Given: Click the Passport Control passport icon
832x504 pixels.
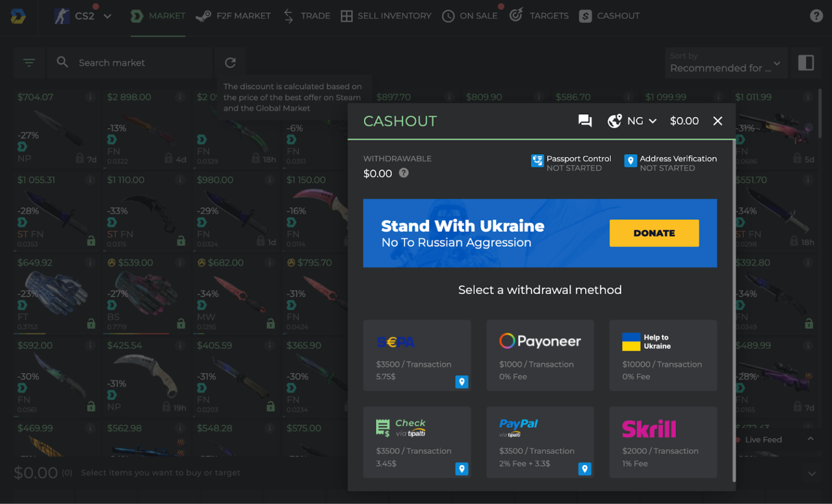Looking at the screenshot, I should coord(537,161).
